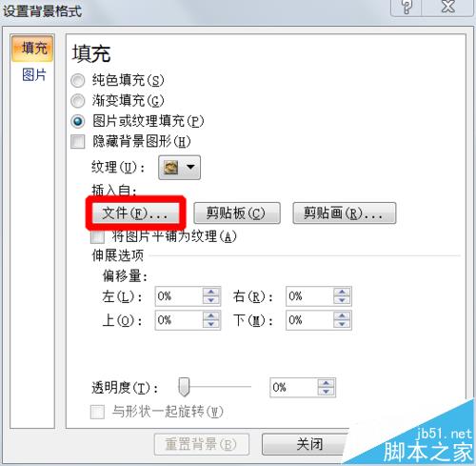Open the texture preset picker icon

tap(170, 167)
